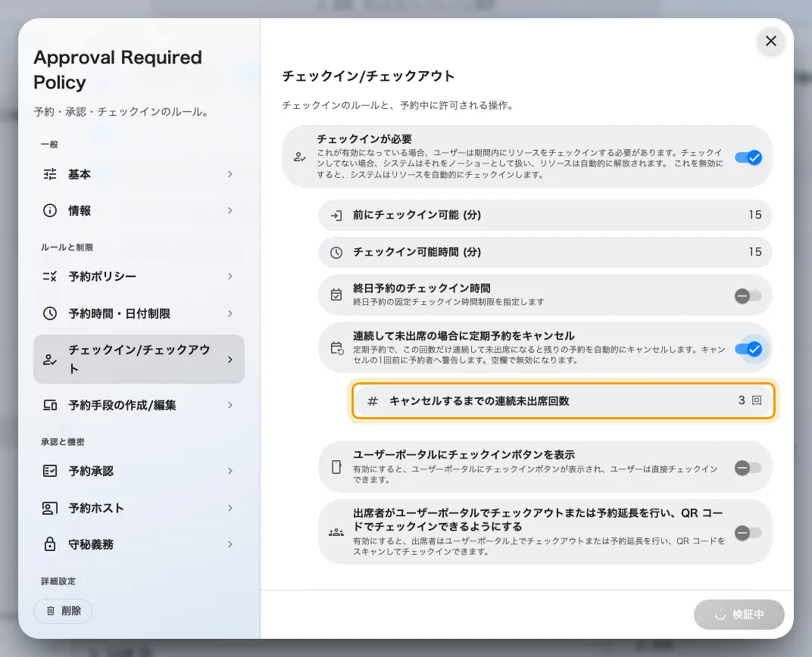This screenshot has height=657, width=812.
Task: Click the phone icon in ユーザーポータルにチェックインボタンを表示 row
Action: tap(336, 466)
